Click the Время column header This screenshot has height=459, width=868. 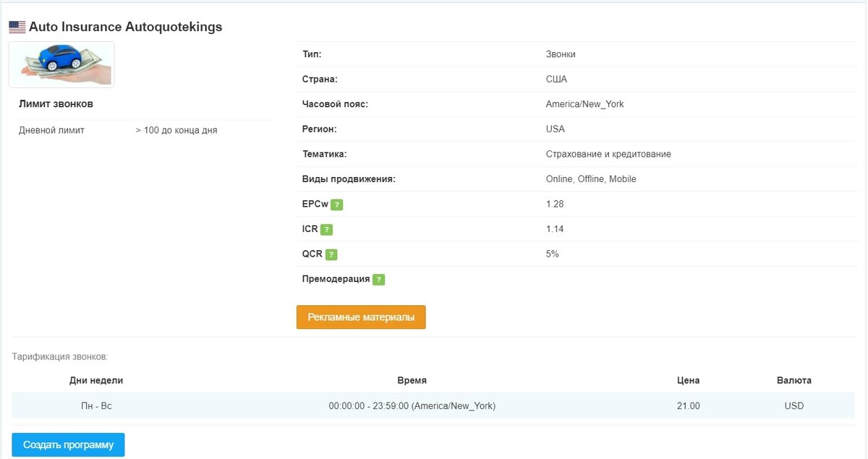(x=412, y=380)
